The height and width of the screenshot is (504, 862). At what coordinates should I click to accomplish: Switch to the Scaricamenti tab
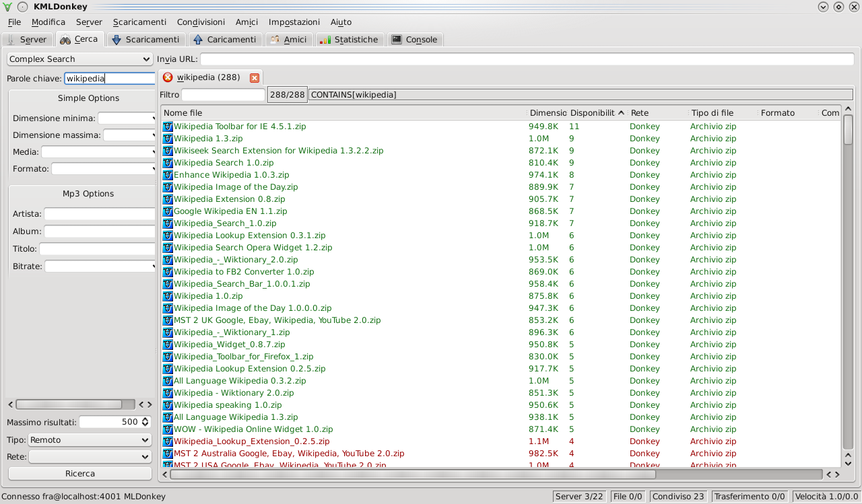[x=146, y=40]
